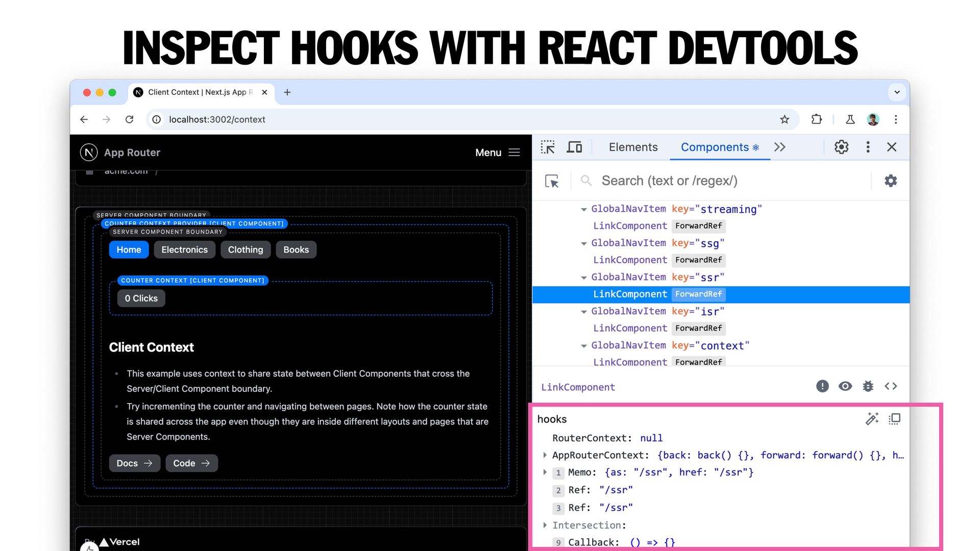Screen dimensions: 980x551
Task: Expand the AppRouterContext hook entry
Action: click(x=545, y=455)
